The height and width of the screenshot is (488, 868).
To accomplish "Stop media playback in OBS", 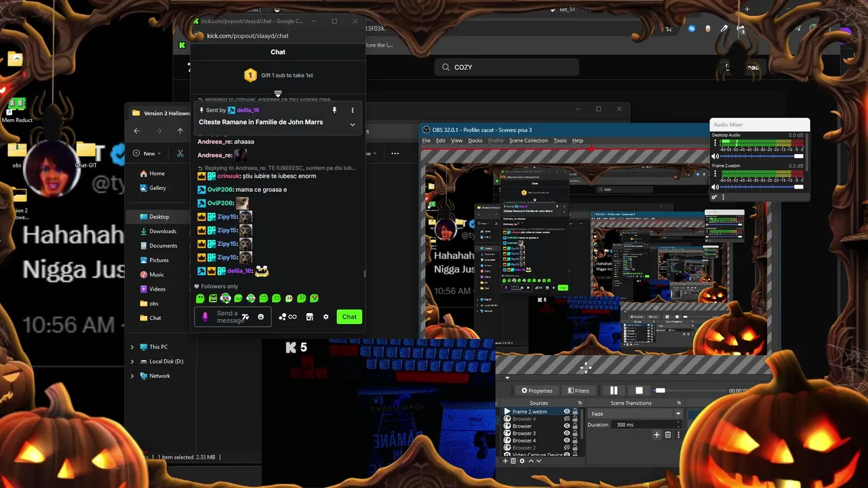I will point(639,390).
